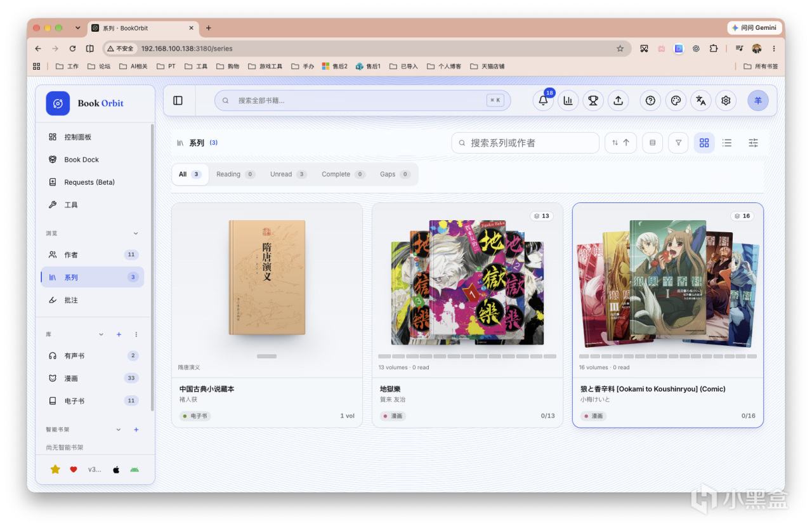Image resolution: width=812 pixels, height=528 pixels.
Task: Click the 搜索系列或作者 search field
Action: (x=525, y=143)
